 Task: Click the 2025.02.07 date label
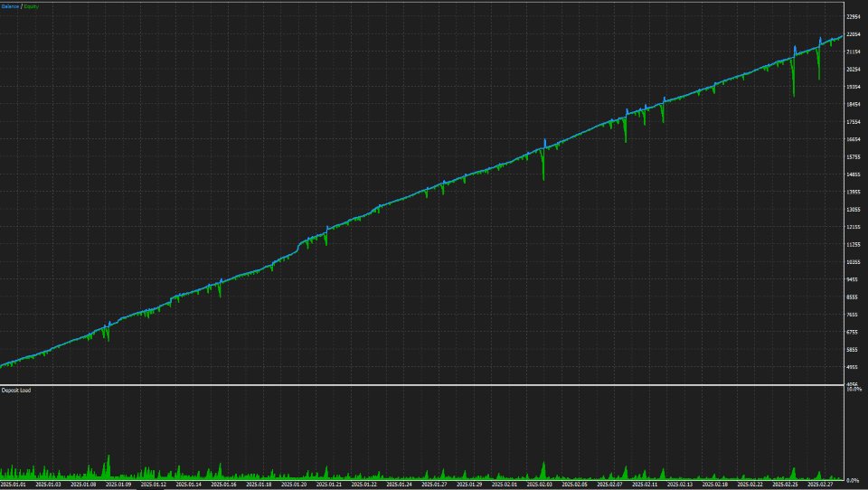tap(609, 485)
